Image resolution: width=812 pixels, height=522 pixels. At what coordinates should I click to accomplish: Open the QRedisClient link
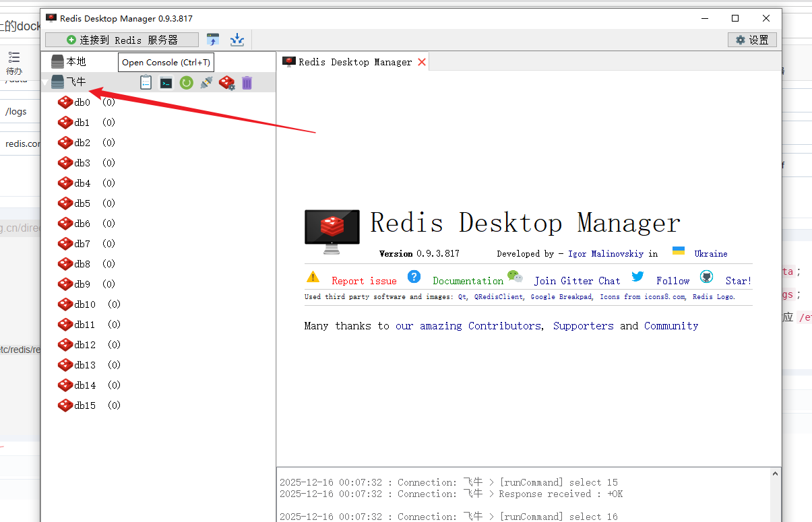click(x=499, y=297)
